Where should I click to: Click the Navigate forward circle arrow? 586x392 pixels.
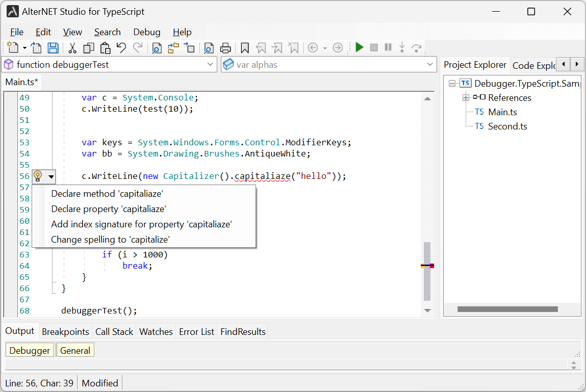(338, 48)
